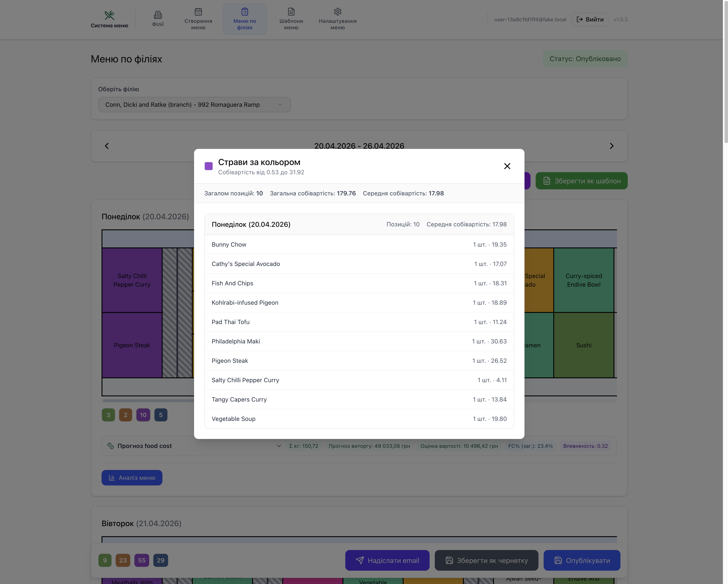The height and width of the screenshot is (584, 728).
Task: Click the user email address in header
Action: point(530,20)
